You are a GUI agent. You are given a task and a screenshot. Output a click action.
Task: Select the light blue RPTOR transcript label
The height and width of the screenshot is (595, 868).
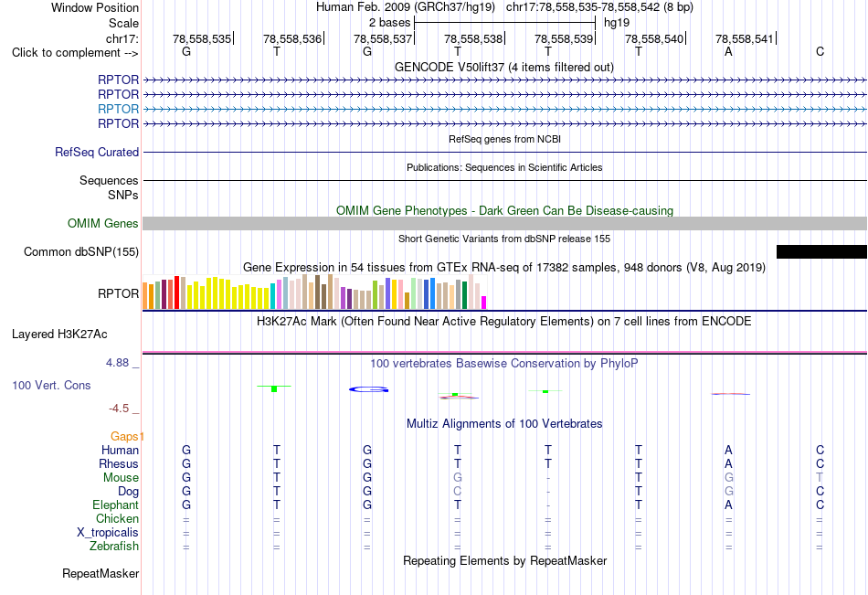118,109
